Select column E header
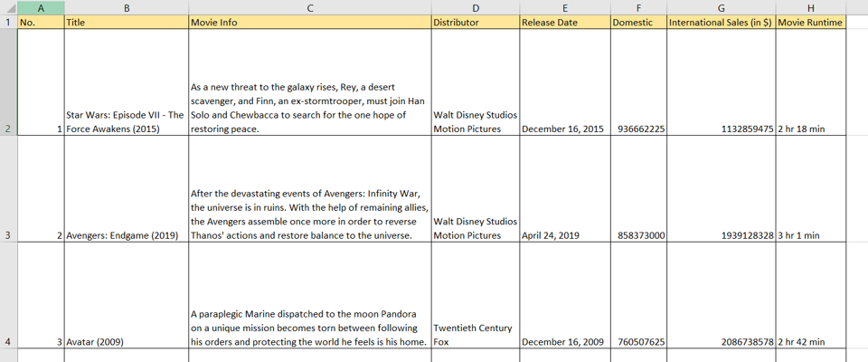This screenshot has width=868, height=362. click(x=565, y=8)
